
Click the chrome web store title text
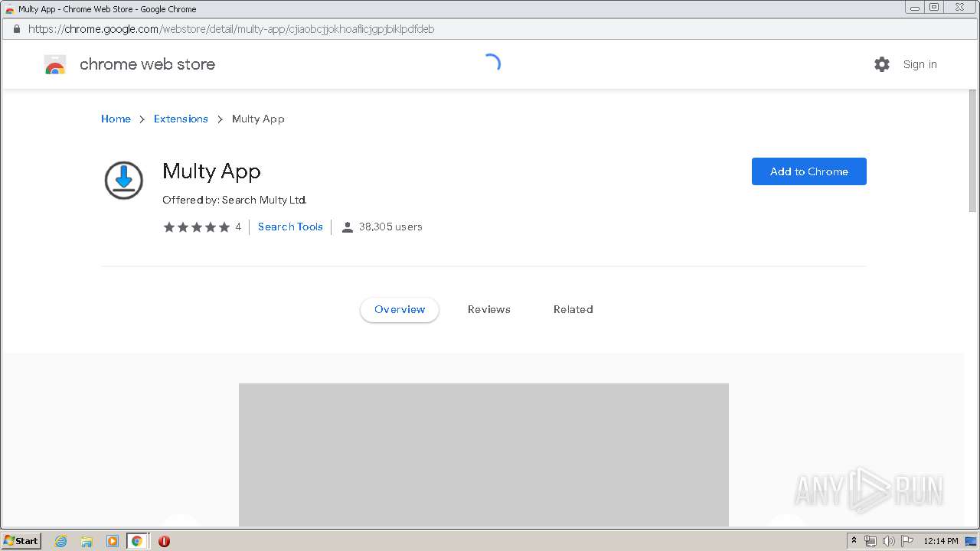coord(147,64)
